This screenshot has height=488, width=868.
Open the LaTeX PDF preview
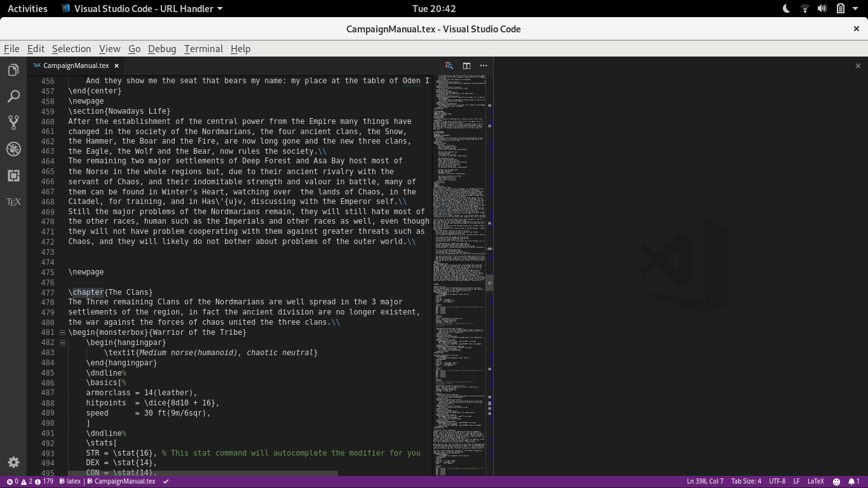pos(449,65)
